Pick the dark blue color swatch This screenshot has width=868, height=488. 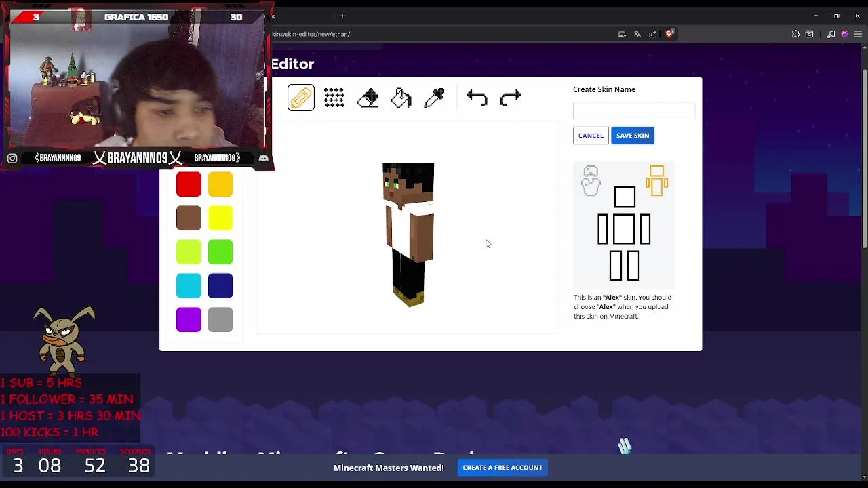click(220, 286)
